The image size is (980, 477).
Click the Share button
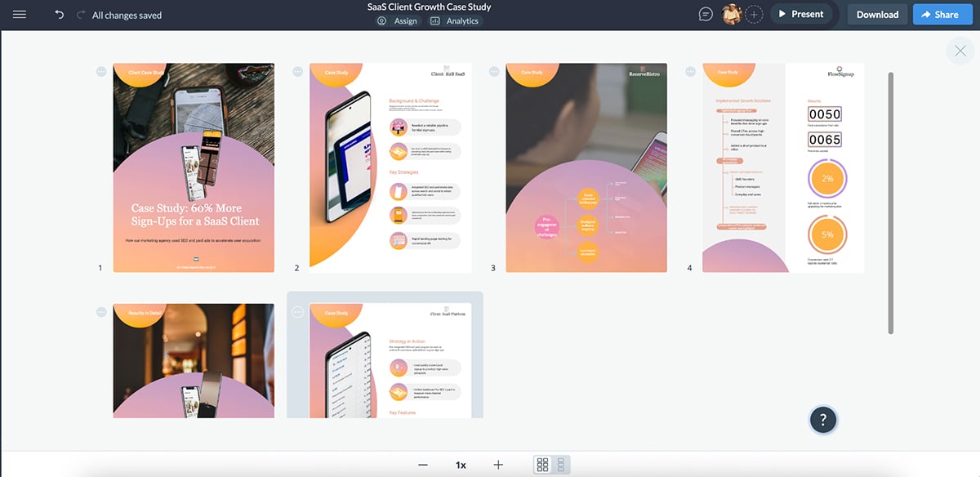942,13
